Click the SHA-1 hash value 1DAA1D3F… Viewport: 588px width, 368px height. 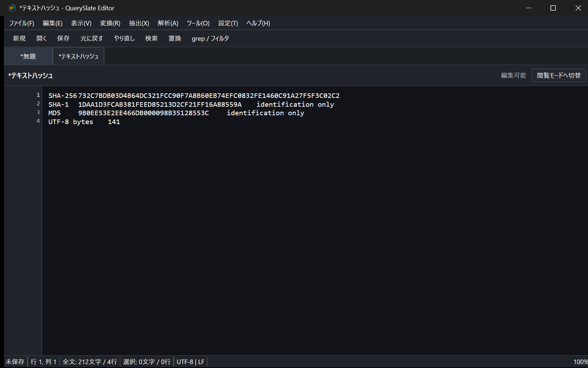click(160, 105)
